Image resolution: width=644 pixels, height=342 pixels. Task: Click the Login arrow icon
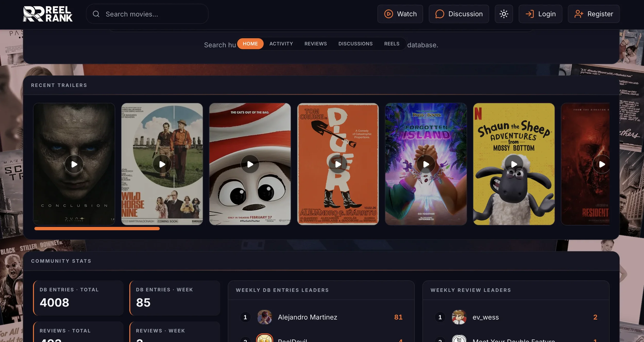530,14
